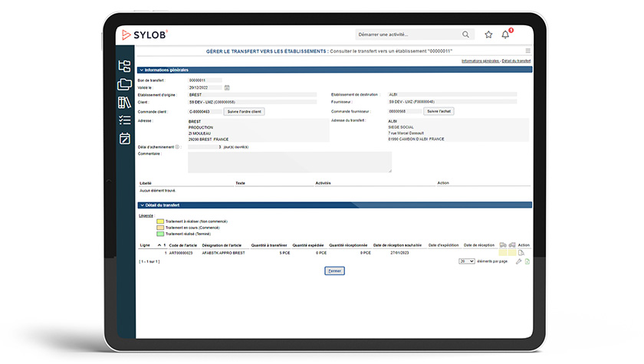Screen dimensions: 644x364
Task: Click the favorites star icon
Action: tap(488, 34)
